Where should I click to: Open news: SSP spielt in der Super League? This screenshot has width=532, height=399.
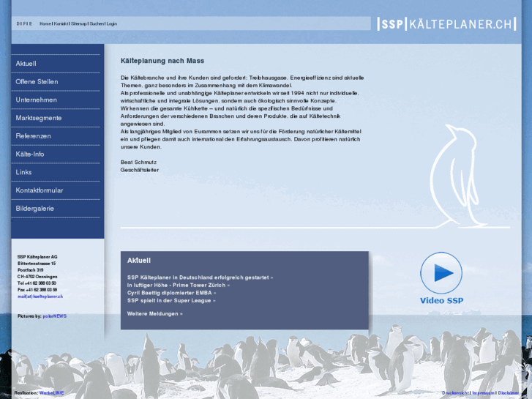pyautogui.click(x=171, y=300)
